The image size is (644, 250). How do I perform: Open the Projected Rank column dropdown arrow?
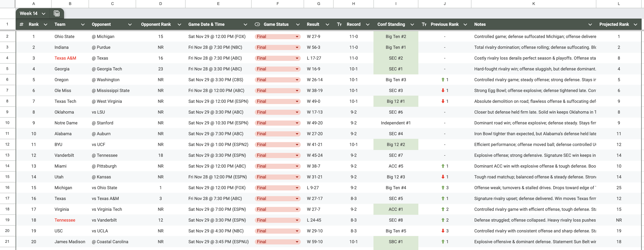point(635,24)
